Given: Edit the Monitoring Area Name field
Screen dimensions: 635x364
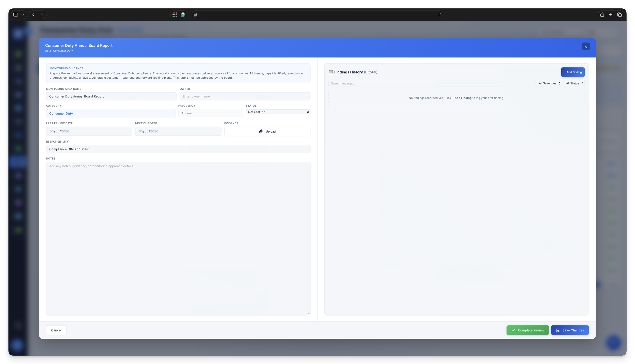Looking at the screenshot, I should pyautogui.click(x=111, y=96).
